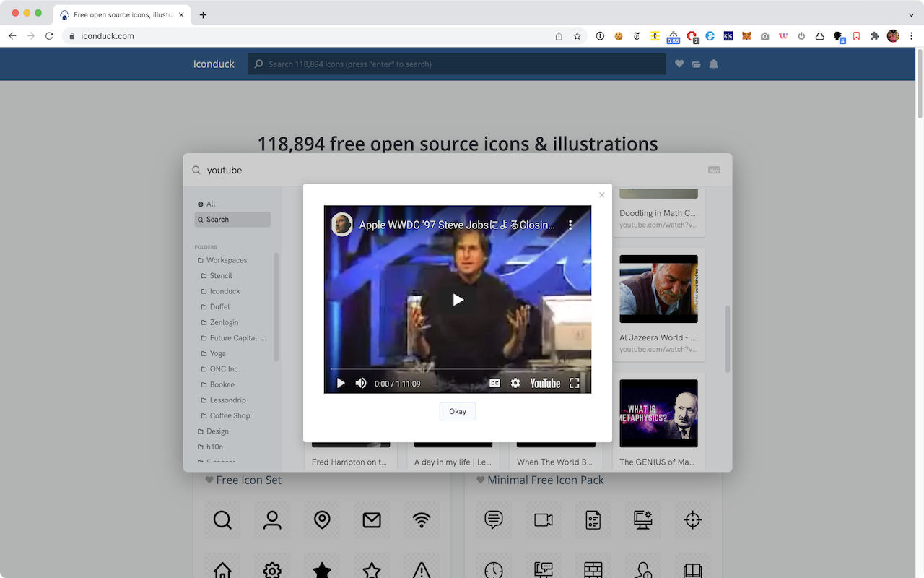This screenshot has width=924, height=578.
Task: Select the magnifier icon in Free Icon Set
Action: 222,519
